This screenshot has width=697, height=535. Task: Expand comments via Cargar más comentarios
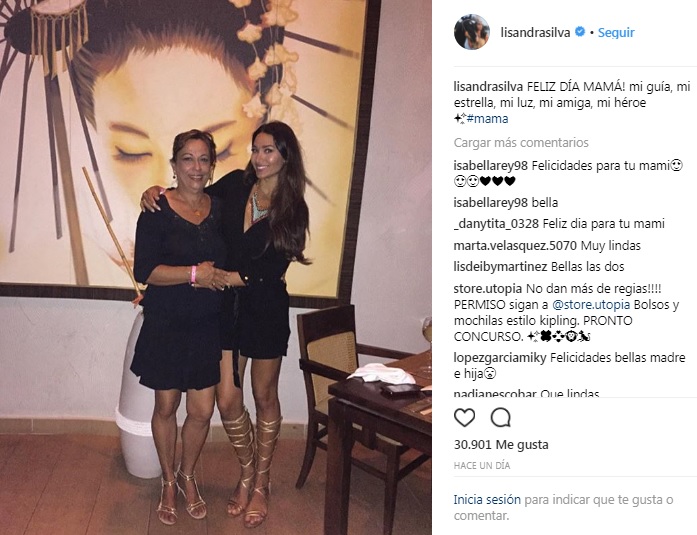521,143
